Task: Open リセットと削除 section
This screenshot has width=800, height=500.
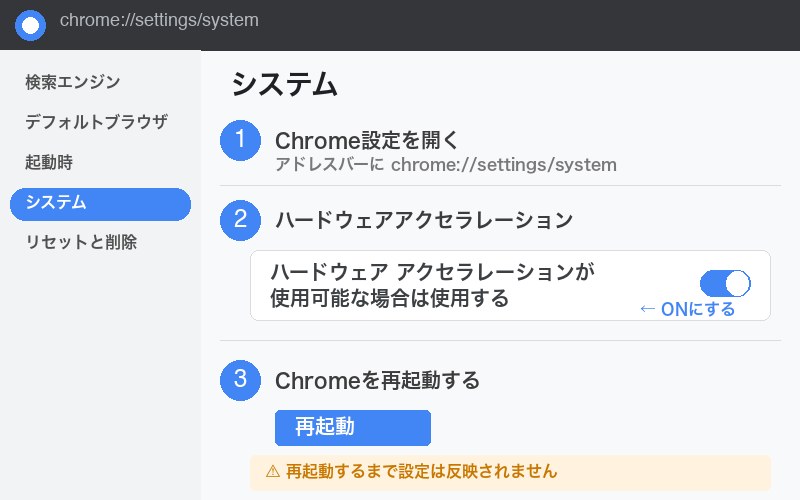Action: click(81, 242)
